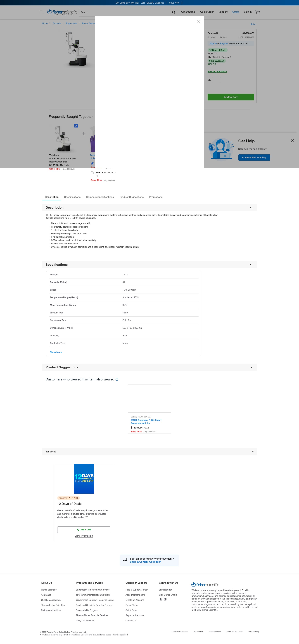Click Sign Up for Emails link
This screenshot has width=299, height=644.
coord(168,595)
